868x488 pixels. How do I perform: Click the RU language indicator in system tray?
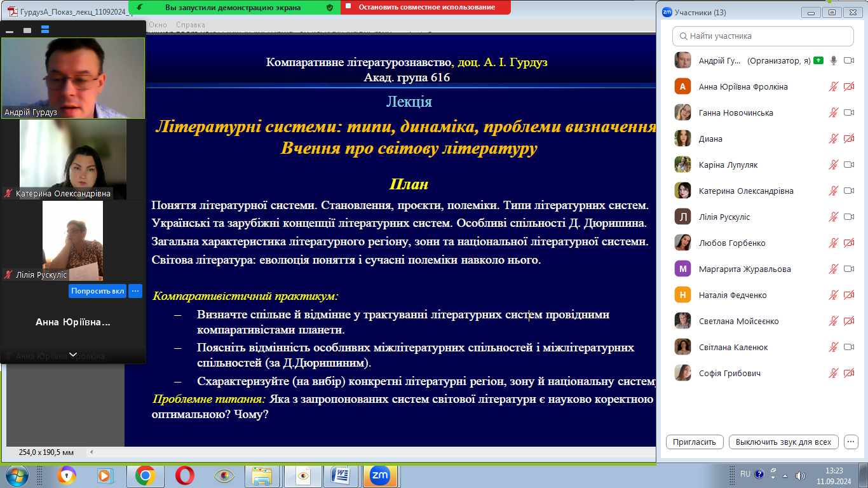(x=745, y=473)
